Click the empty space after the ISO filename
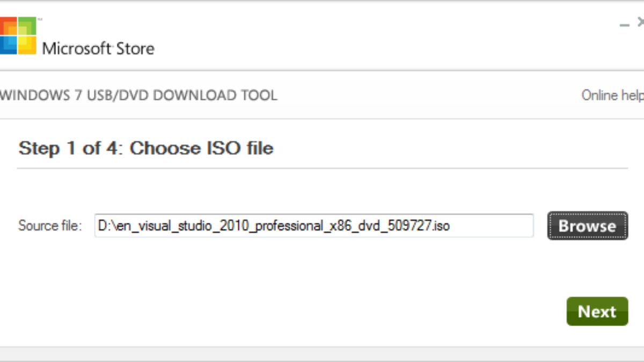The height and width of the screenshot is (362, 644). click(491, 226)
